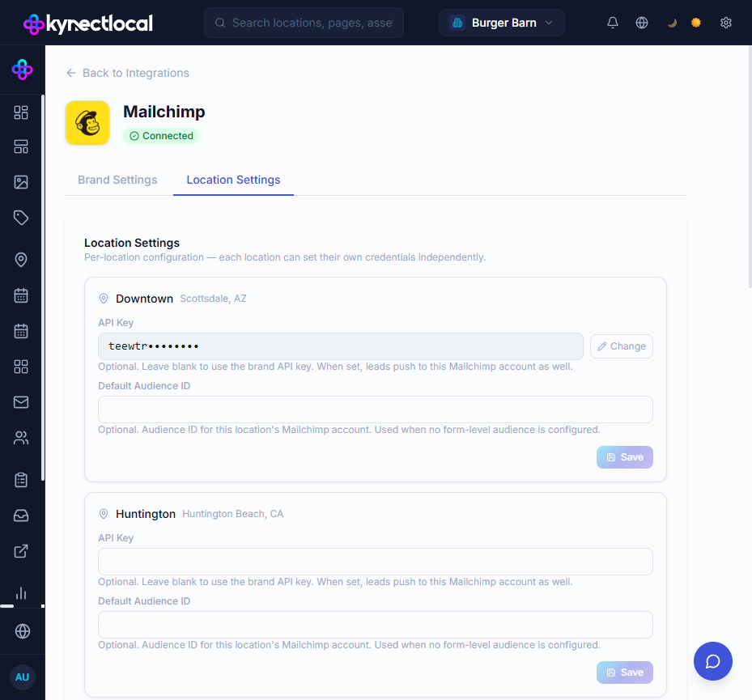Open the layout templates sidebar icon

[21, 146]
